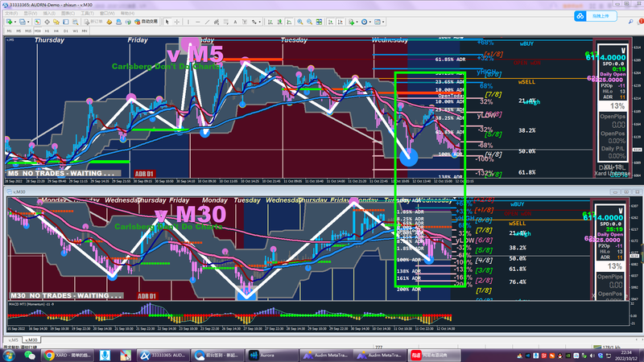
Task: Open the Windows Start button
Action: click(x=9, y=355)
